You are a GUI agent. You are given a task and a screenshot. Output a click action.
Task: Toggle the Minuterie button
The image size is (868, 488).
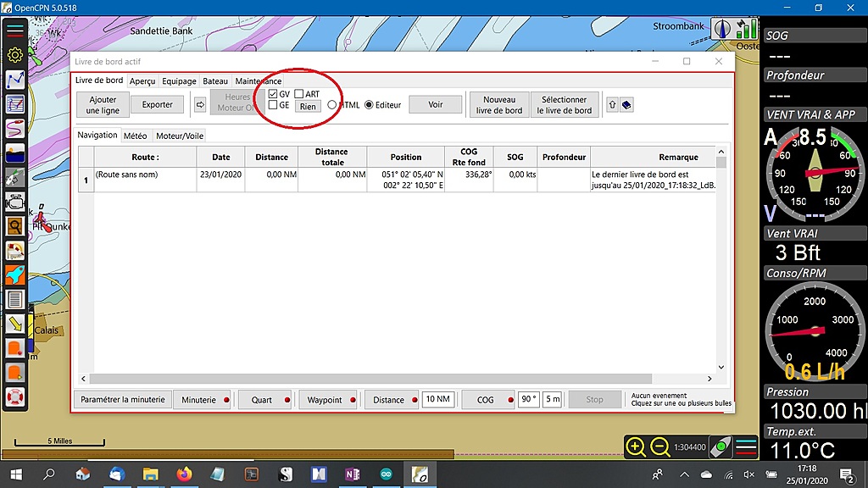[x=203, y=400]
